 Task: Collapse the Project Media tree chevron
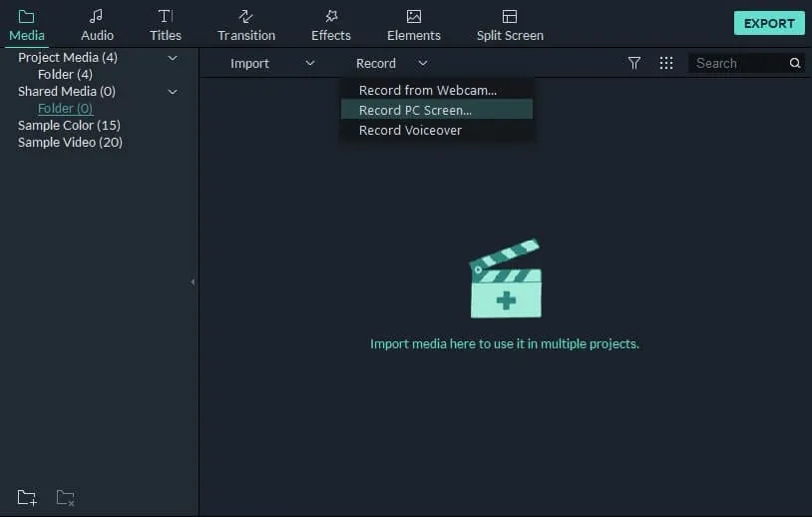[x=173, y=58]
